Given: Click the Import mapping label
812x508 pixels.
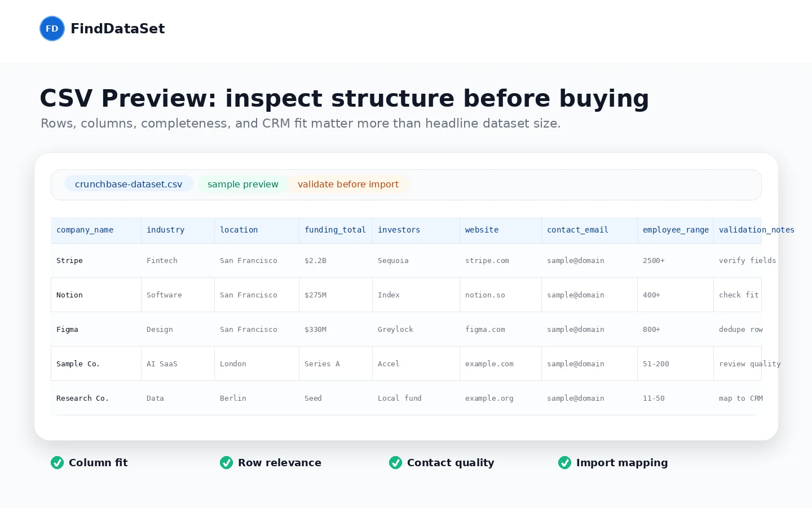Looking at the screenshot, I should 622,463.
